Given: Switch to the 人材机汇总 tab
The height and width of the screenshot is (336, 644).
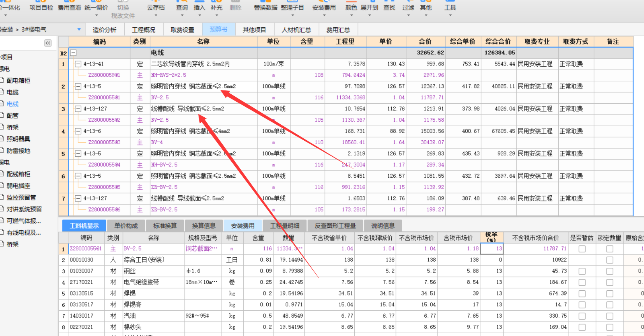Looking at the screenshot, I should pyautogui.click(x=296, y=30).
